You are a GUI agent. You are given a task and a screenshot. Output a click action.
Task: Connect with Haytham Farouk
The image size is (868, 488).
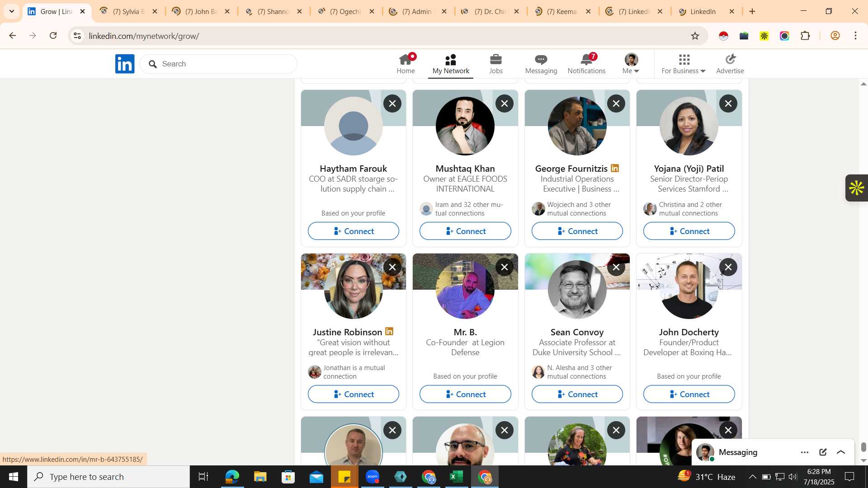coord(353,231)
